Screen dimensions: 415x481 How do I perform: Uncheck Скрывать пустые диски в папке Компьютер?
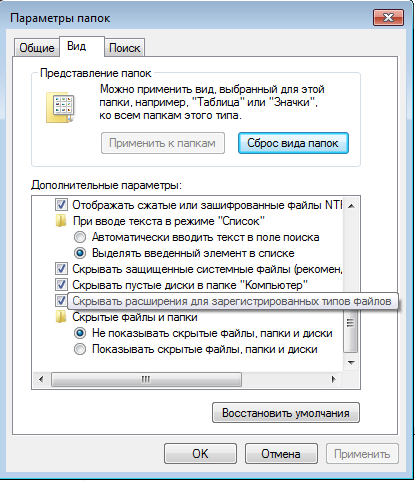coord(61,285)
